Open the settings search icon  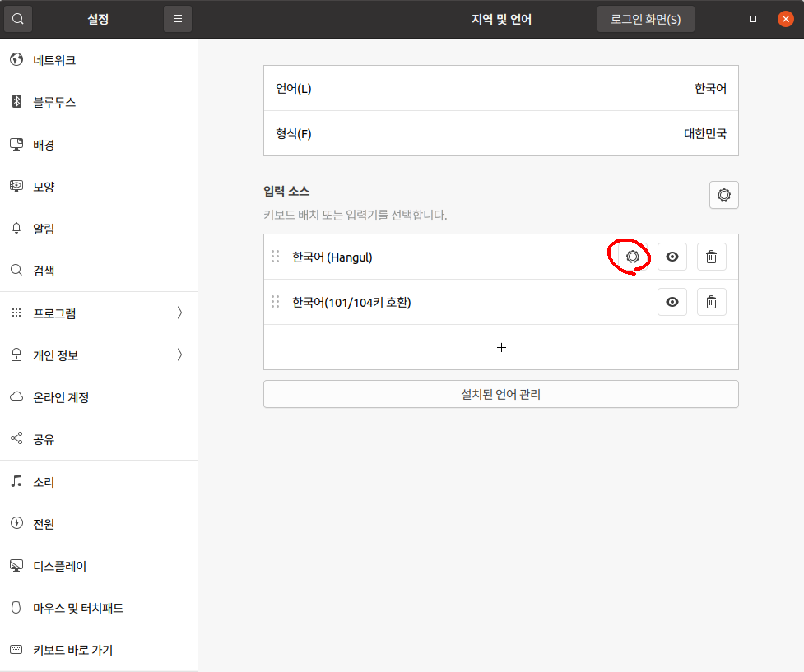coord(18,19)
